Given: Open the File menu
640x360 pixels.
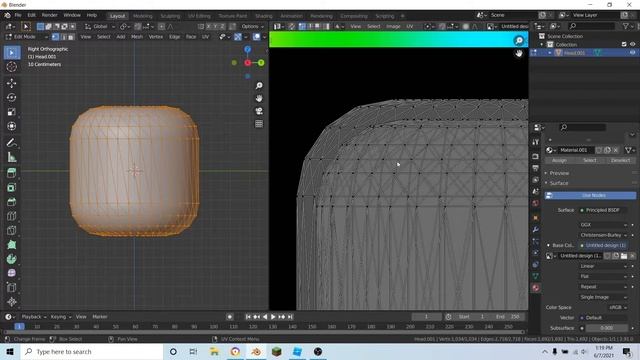Looking at the screenshot, I should click(18, 15).
